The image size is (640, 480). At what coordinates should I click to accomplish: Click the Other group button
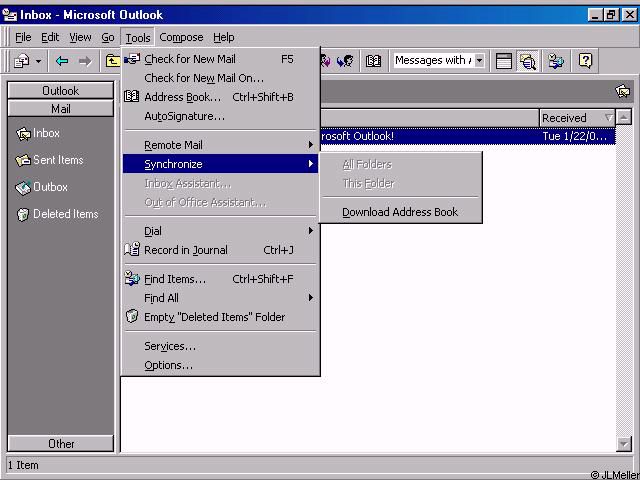[x=61, y=443]
